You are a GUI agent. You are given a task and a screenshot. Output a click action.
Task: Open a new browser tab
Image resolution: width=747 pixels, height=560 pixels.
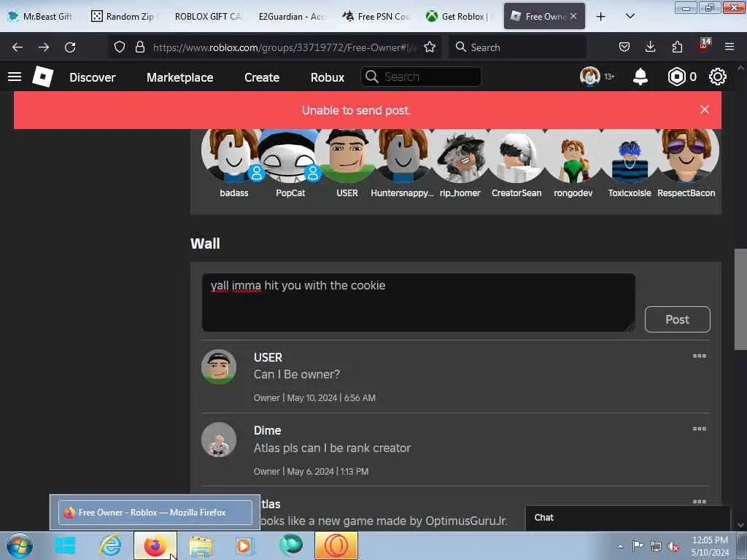601,16
